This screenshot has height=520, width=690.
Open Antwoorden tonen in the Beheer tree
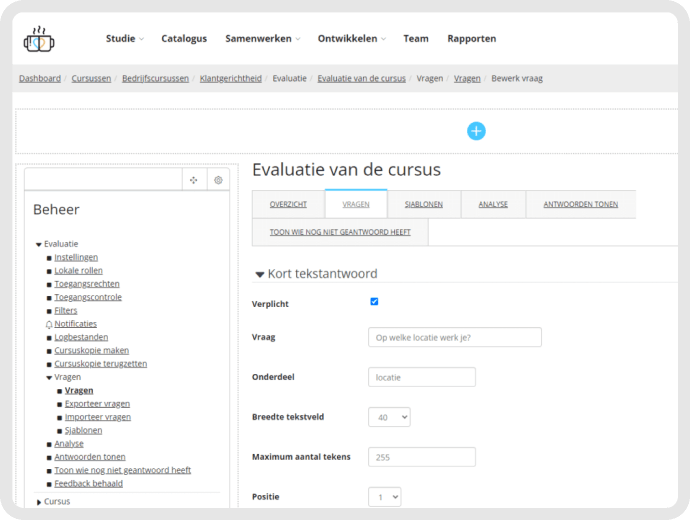click(90, 457)
